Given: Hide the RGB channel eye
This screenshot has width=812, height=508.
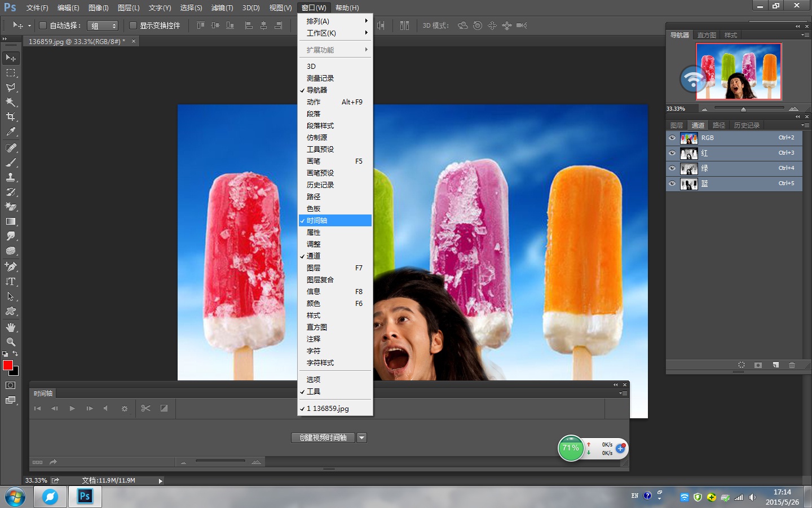Looking at the screenshot, I should point(672,138).
